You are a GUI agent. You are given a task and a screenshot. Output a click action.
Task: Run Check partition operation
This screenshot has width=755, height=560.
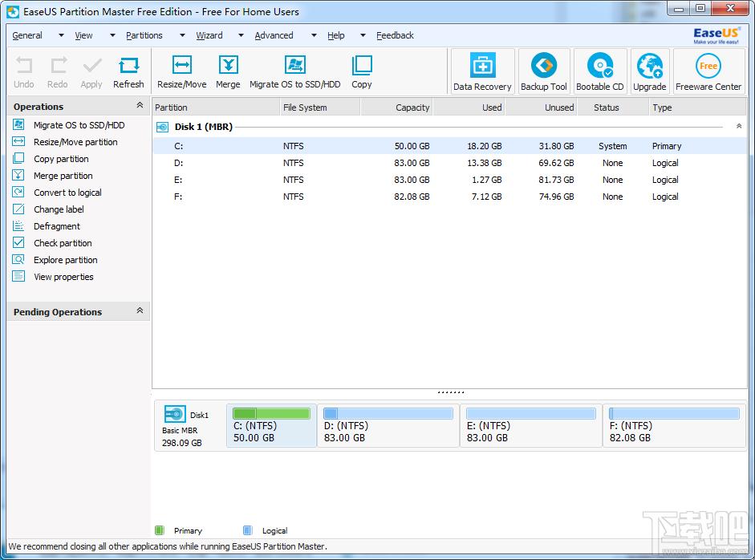point(63,243)
